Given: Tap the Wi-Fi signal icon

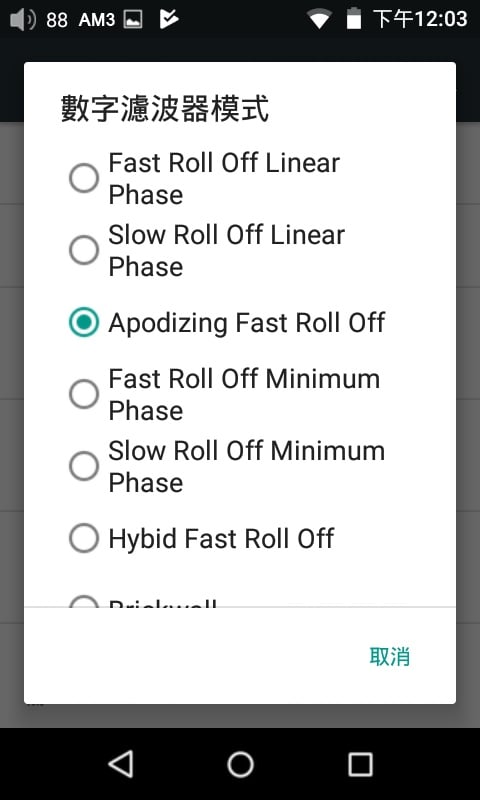Looking at the screenshot, I should click(x=319, y=20).
